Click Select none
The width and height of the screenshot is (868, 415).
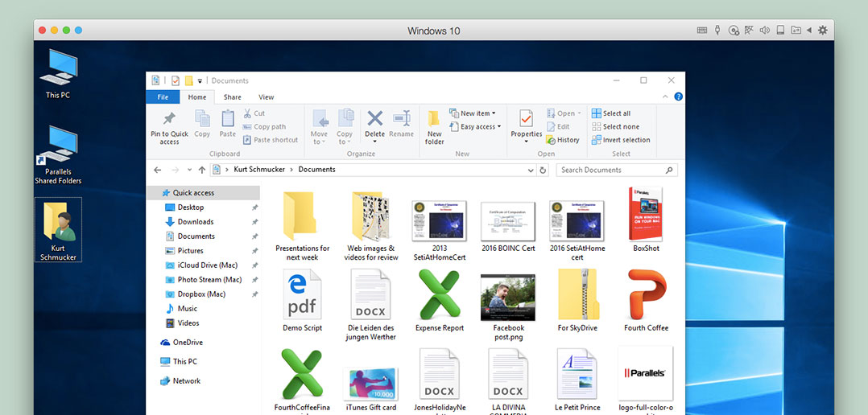click(x=615, y=126)
